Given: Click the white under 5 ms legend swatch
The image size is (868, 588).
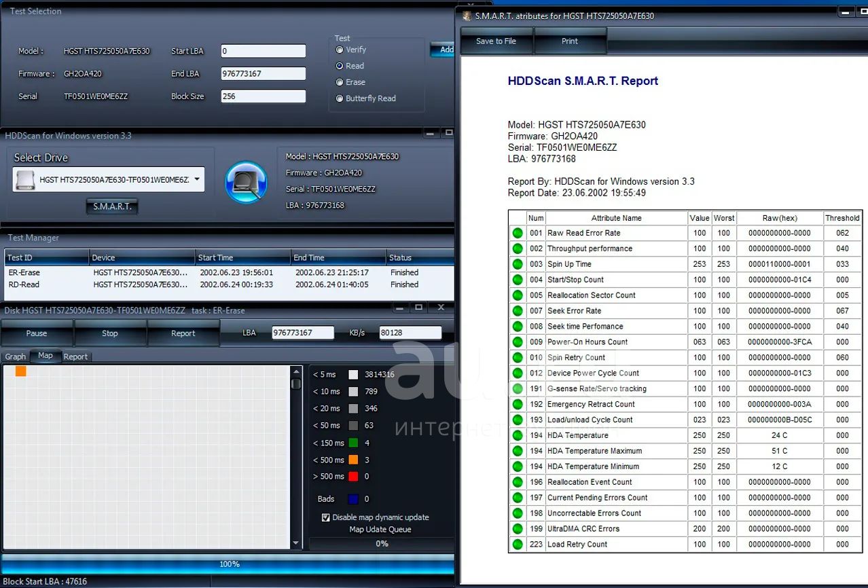Looking at the screenshot, I should (x=353, y=375).
